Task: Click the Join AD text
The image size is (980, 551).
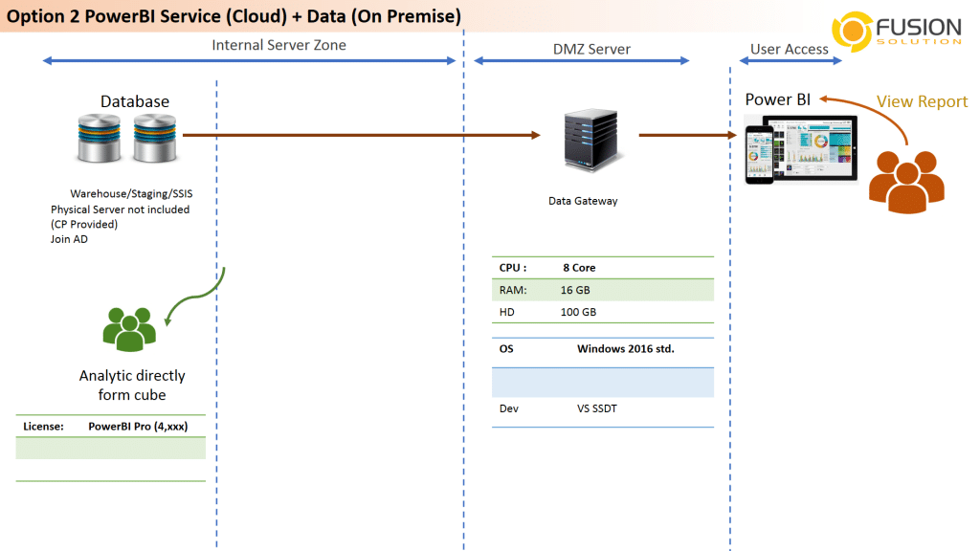Action: pyautogui.click(x=69, y=239)
